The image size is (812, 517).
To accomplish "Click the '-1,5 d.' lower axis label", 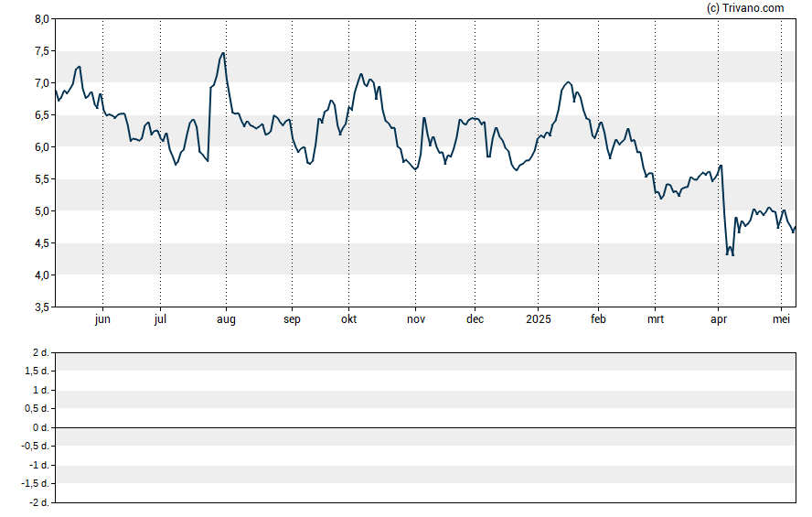I will (x=35, y=483).
